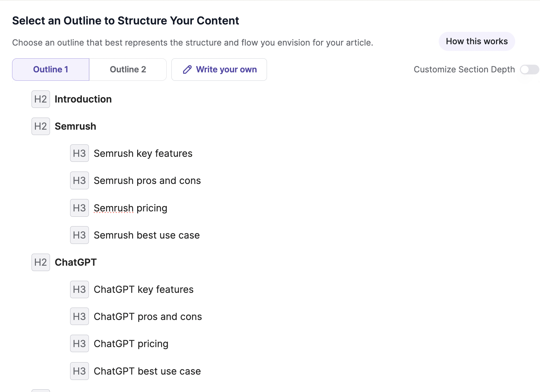Select the Introduction section title
The height and width of the screenshot is (392, 540).
tap(83, 99)
